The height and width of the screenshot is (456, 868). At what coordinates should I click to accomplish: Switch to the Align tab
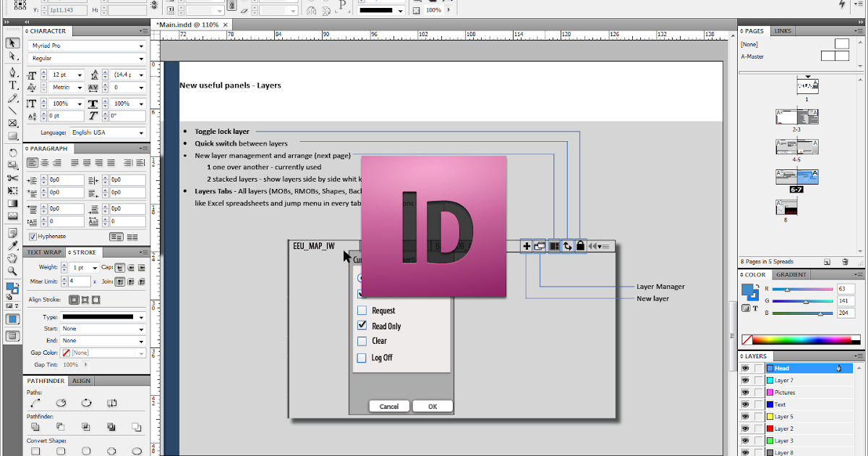tap(82, 381)
